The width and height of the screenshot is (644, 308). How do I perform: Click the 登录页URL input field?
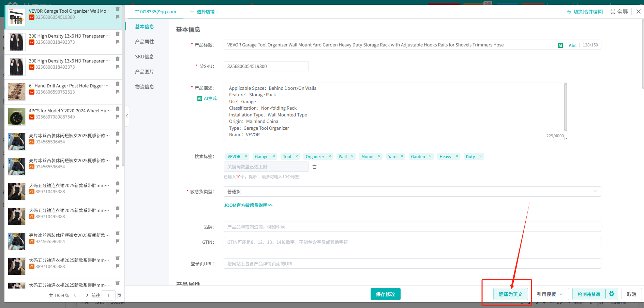pyautogui.click(x=412, y=264)
